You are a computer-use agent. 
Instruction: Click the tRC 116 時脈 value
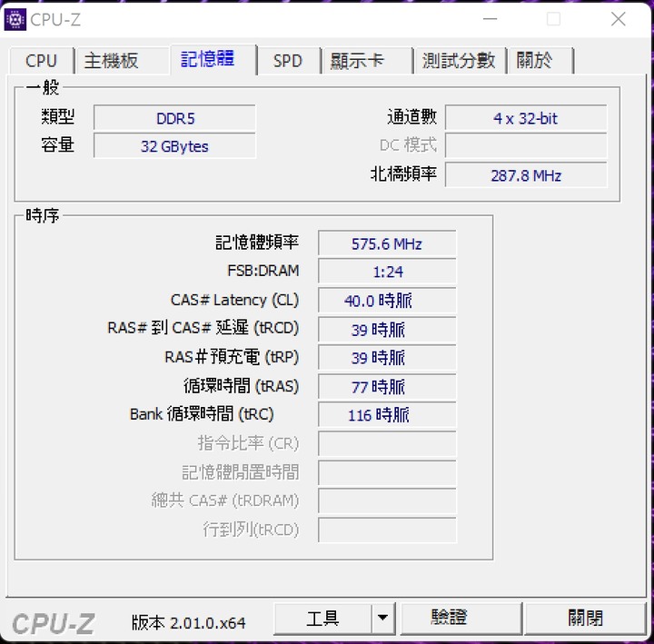coord(387,415)
